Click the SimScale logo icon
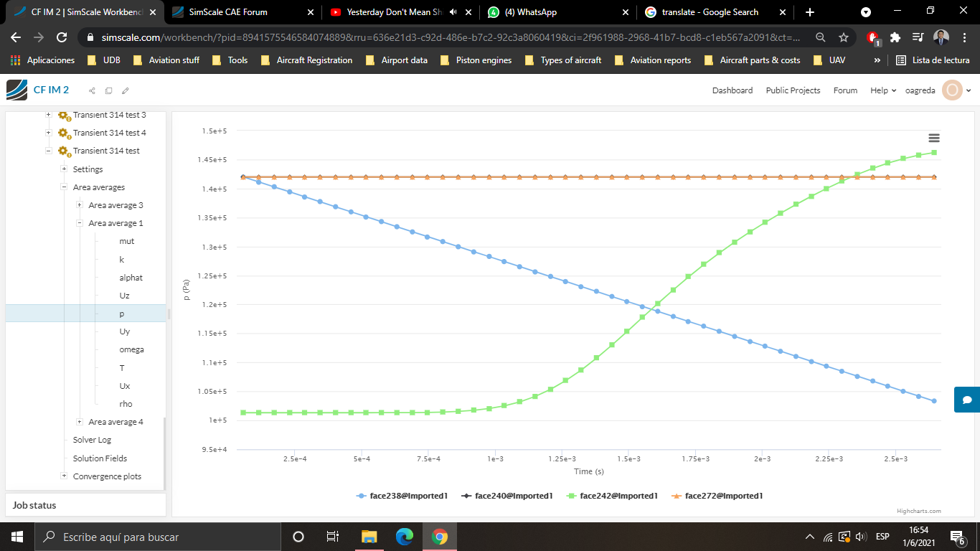Image resolution: width=980 pixels, height=551 pixels. point(17,90)
